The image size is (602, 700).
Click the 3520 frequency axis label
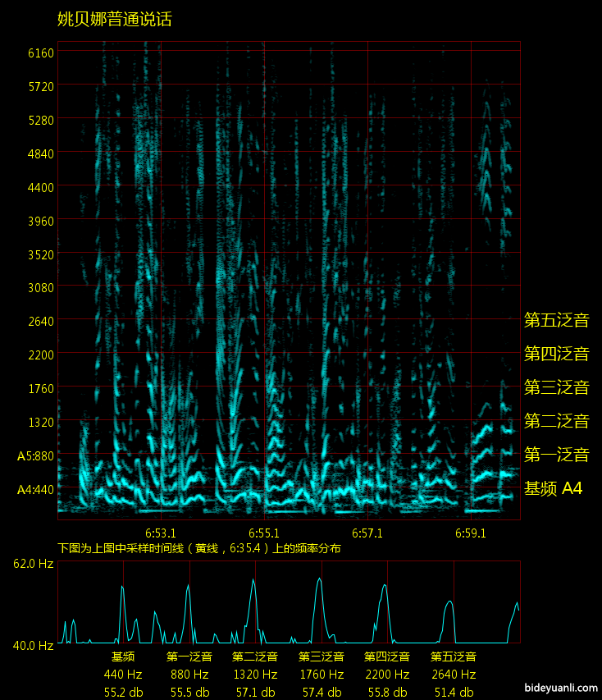41,254
